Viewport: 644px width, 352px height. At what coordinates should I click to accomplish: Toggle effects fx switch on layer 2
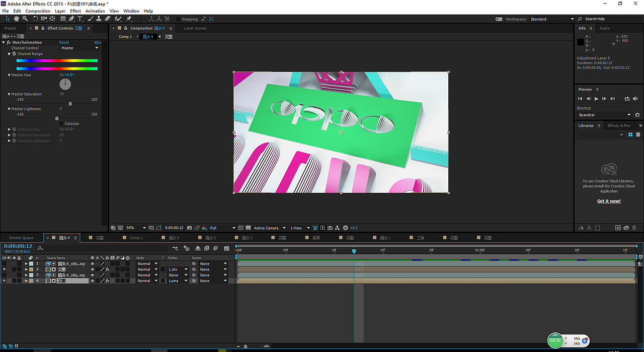point(107,269)
